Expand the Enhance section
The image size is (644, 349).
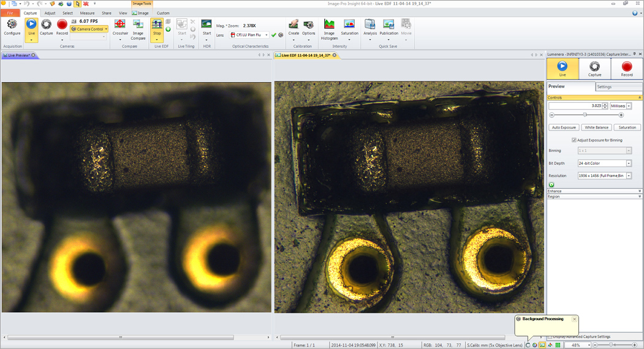594,191
